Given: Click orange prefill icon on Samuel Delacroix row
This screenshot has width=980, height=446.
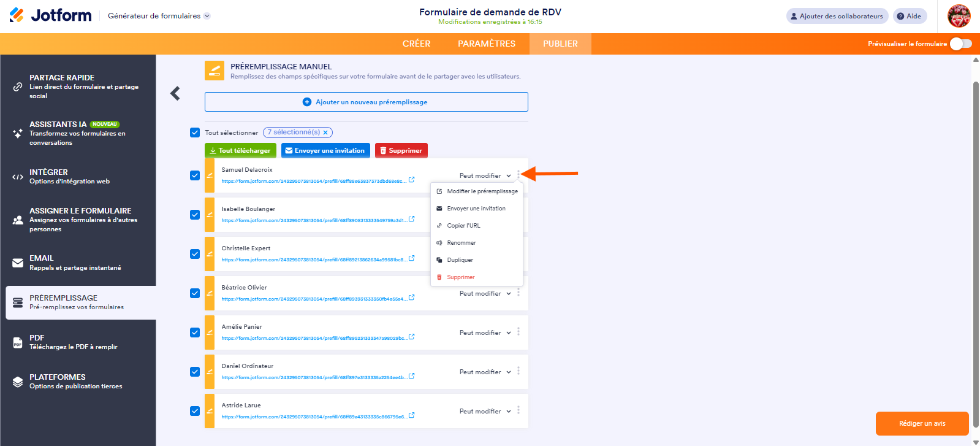Looking at the screenshot, I should tap(210, 175).
